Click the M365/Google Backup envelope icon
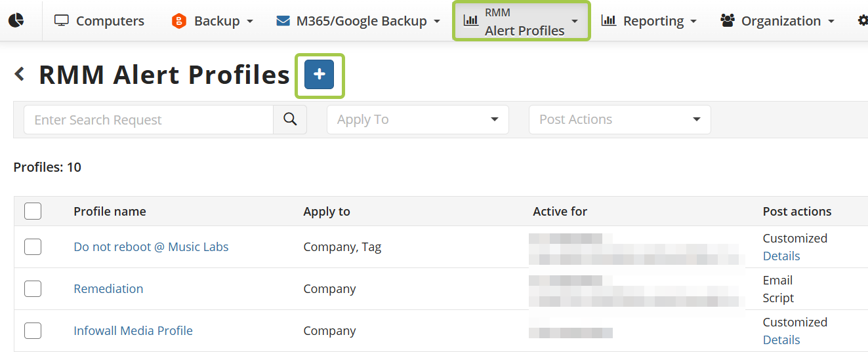This screenshot has width=868, height=352. [283, 21]
